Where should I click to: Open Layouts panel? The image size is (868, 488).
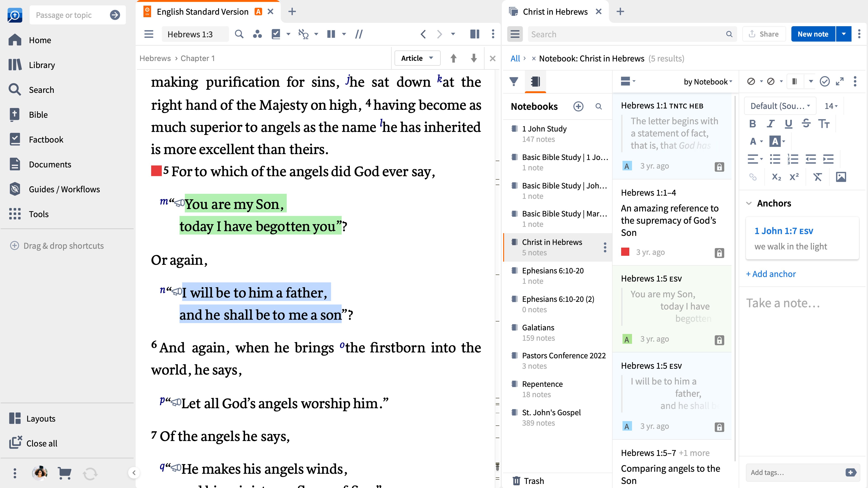tap(32, 418)
